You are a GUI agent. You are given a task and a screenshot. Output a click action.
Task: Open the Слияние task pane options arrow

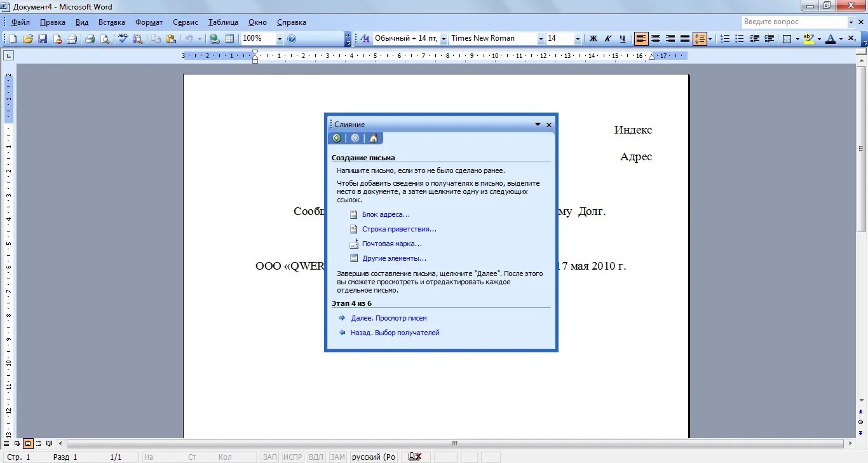[x=538, y=125]
